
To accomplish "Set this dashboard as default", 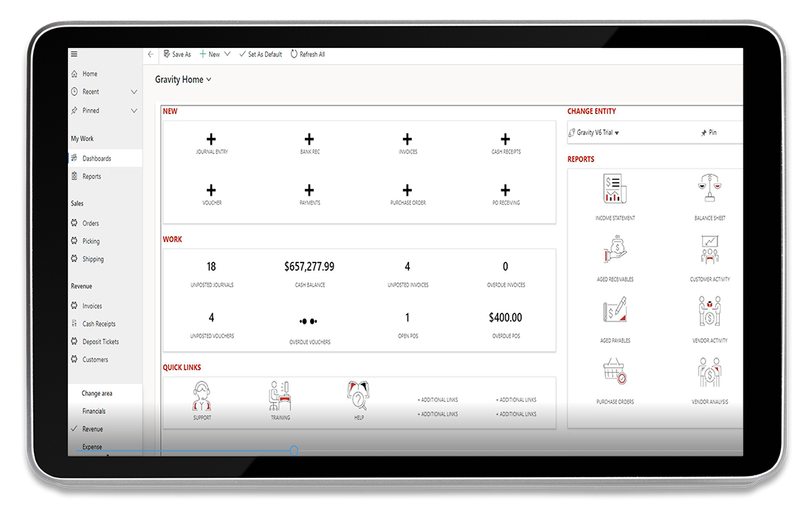I will click(261, 54).
